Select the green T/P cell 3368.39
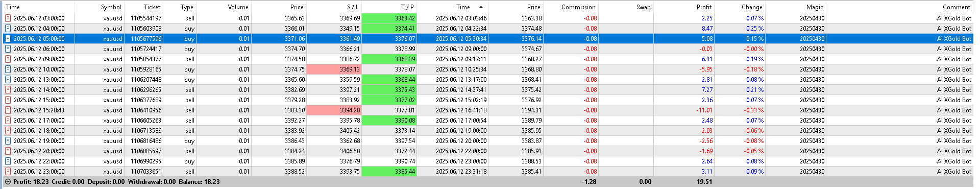980x189 pixels. click(389, 59)
